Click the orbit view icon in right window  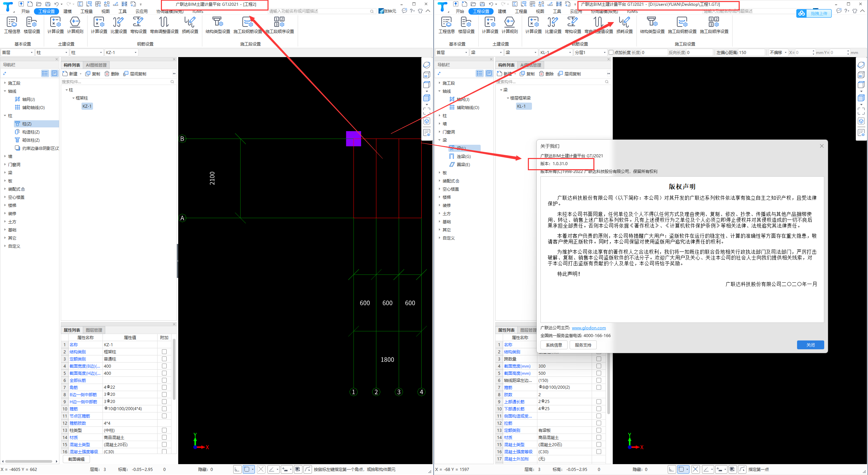point(861,65)
